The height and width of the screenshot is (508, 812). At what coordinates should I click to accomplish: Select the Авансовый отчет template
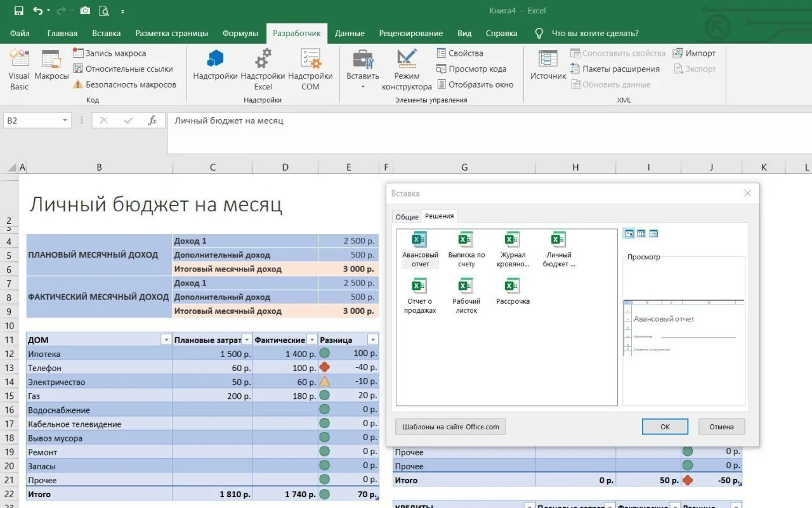420,249
